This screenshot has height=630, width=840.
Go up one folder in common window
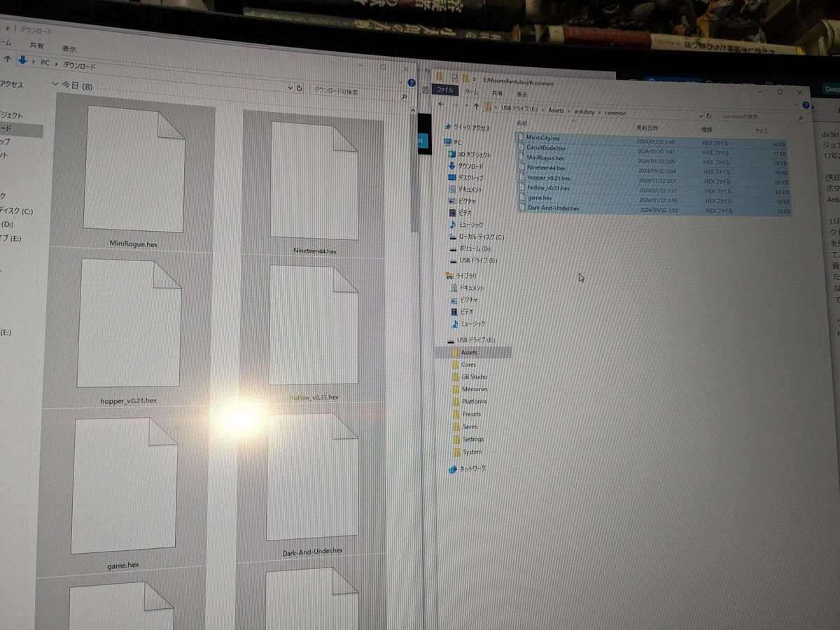coord(476,106)
